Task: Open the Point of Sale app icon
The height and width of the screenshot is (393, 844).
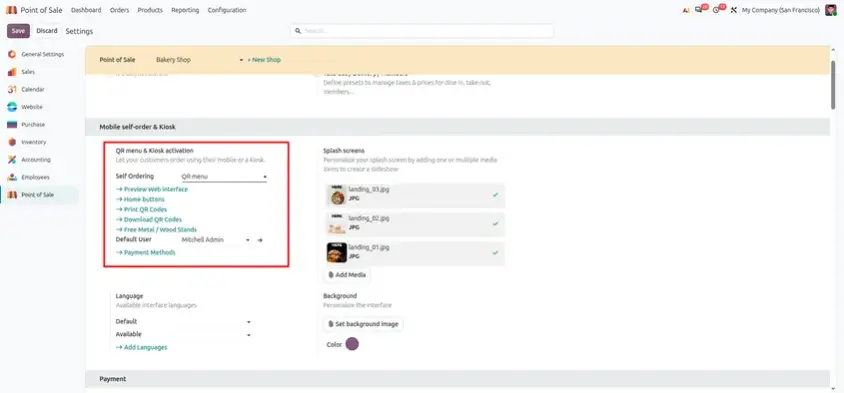Action: coord(11,10)
